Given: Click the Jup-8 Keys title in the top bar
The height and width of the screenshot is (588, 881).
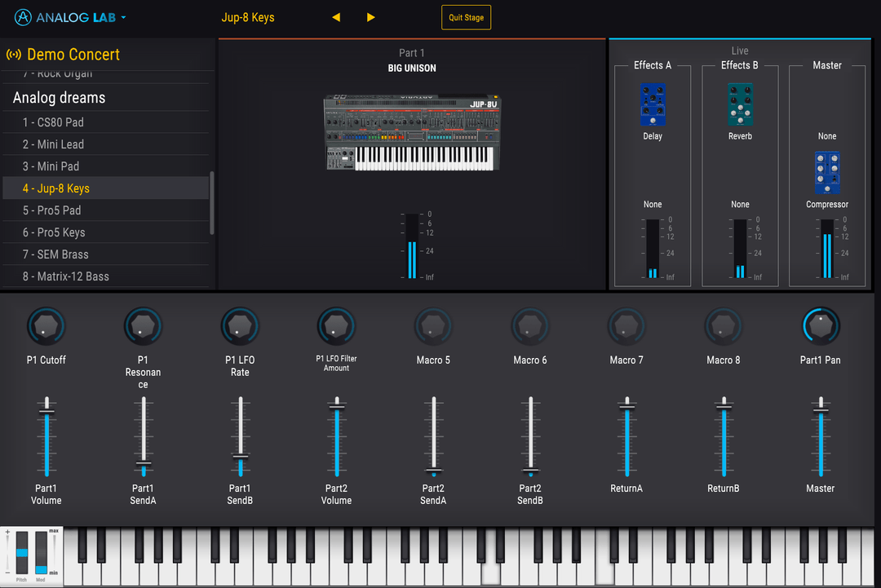Looking at the screenshot, I should [x=248, y=17].
